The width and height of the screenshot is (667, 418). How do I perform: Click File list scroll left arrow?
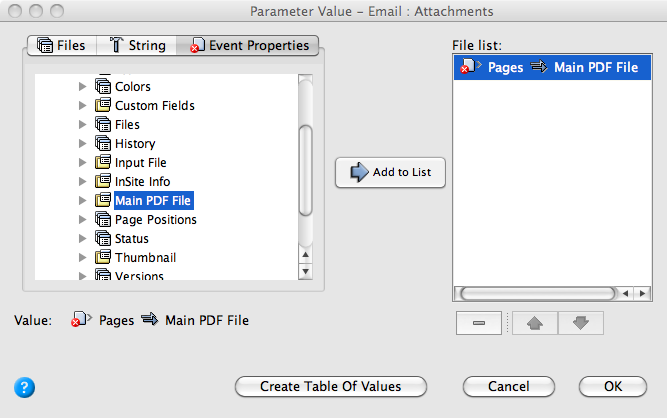tap(625, 293)
